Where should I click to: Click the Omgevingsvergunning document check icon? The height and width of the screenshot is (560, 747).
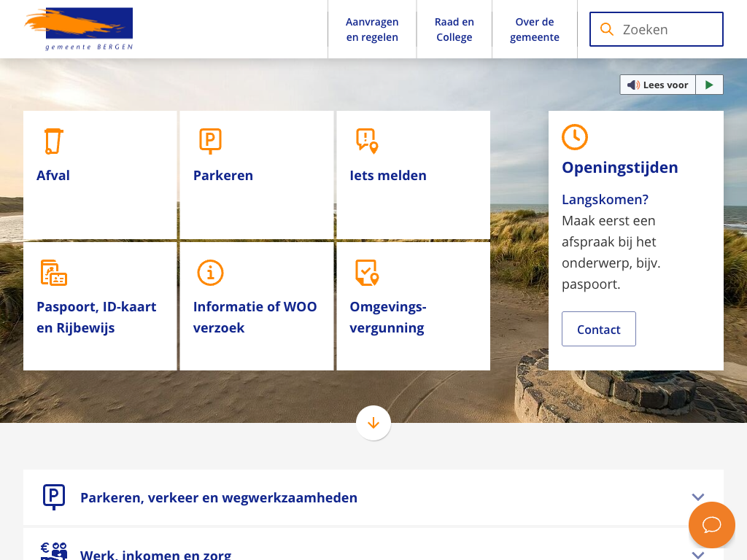click(367, 273)
